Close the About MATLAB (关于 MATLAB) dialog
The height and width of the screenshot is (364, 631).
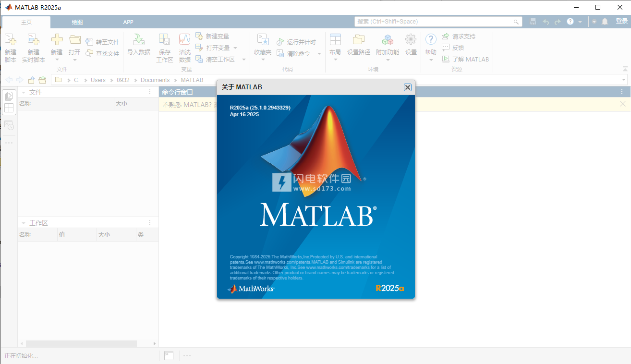tap(407, 87)
